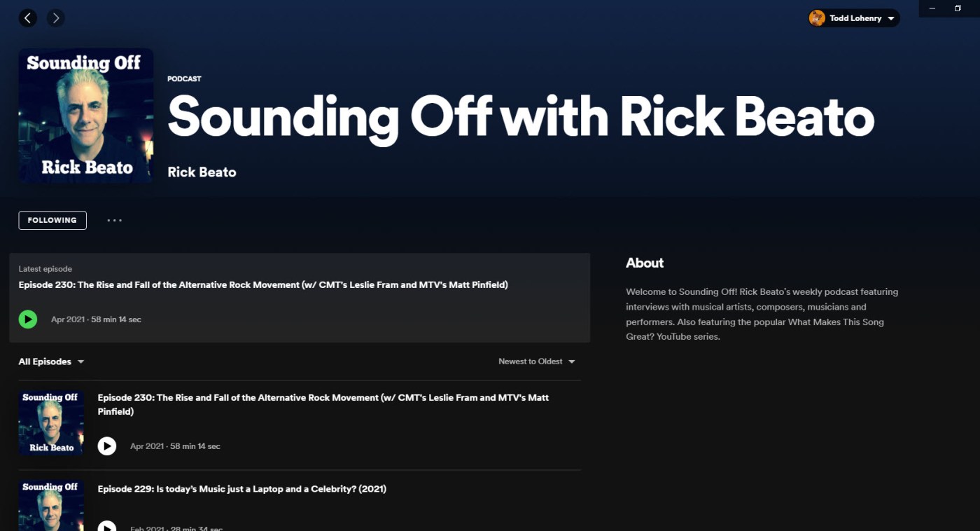This screenshot has width=980, height=531.
Task: Click the Episode 229 thumbnail image
Action: 52,506
